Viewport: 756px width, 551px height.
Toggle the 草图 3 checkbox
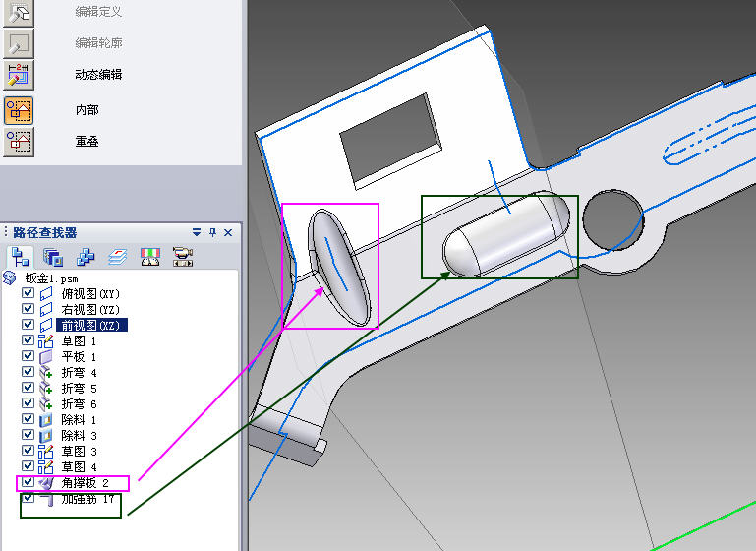28,451
